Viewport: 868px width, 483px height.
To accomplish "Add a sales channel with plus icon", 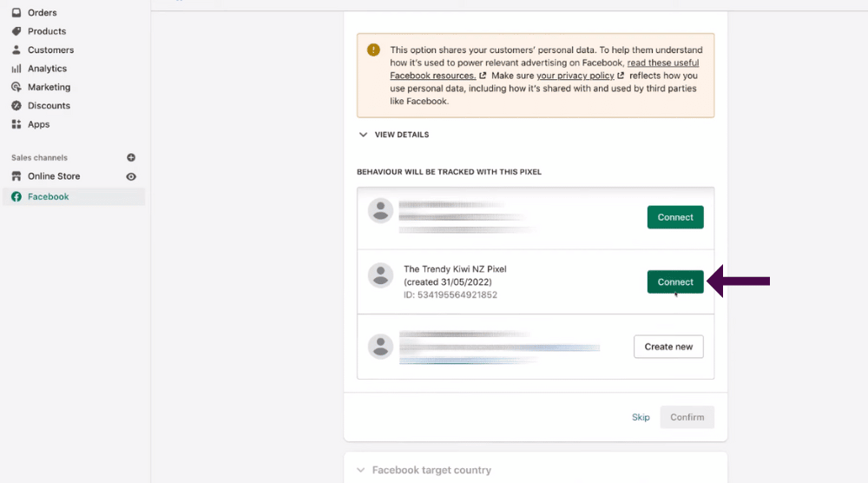I will (131, 157).
